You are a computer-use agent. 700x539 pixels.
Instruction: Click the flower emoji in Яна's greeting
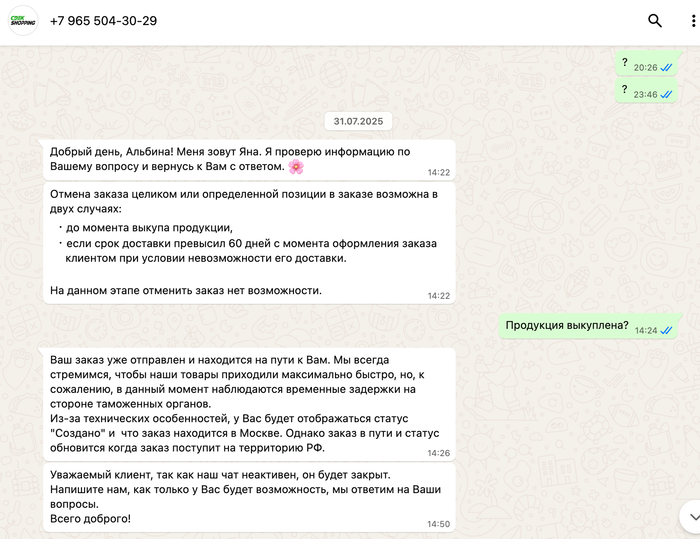coord(296,167)
